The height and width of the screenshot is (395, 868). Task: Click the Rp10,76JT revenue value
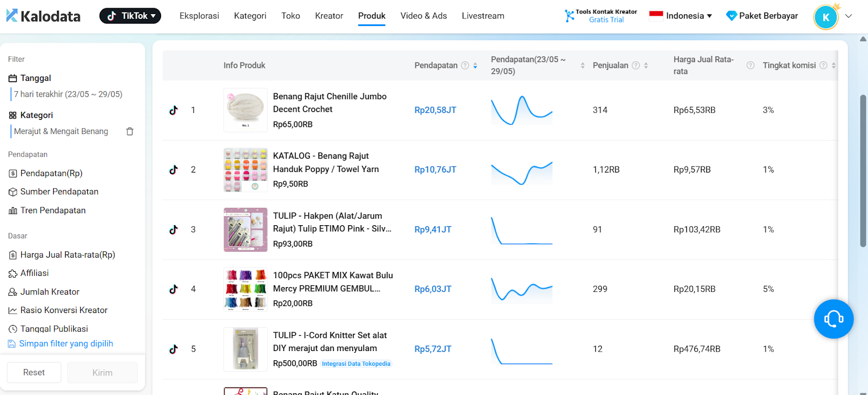click(435, 170)
